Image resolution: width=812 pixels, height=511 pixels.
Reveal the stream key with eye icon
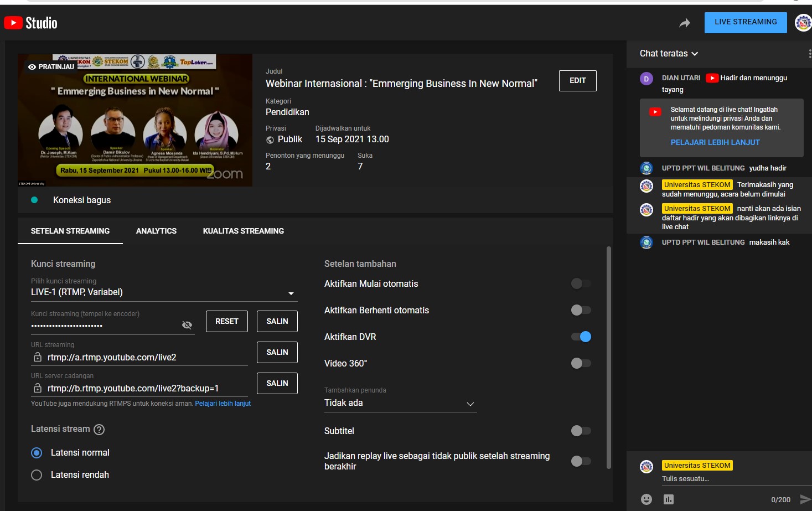coord(187,325)
